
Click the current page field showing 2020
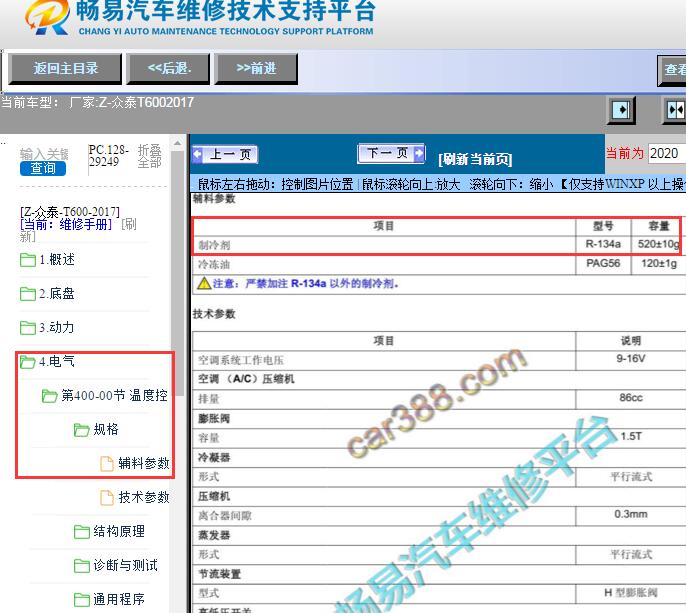(667, 154)
